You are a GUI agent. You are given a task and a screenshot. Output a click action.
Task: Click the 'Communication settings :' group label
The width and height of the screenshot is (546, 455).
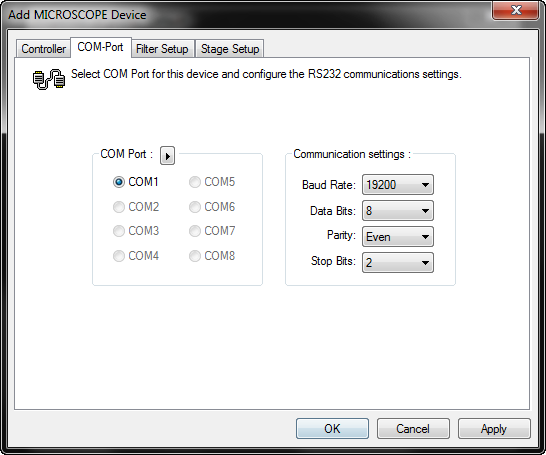352,154
